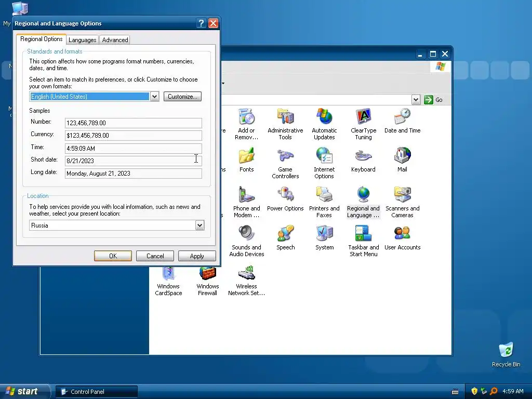Click the Go button in address bar

[x=434, y=100]
